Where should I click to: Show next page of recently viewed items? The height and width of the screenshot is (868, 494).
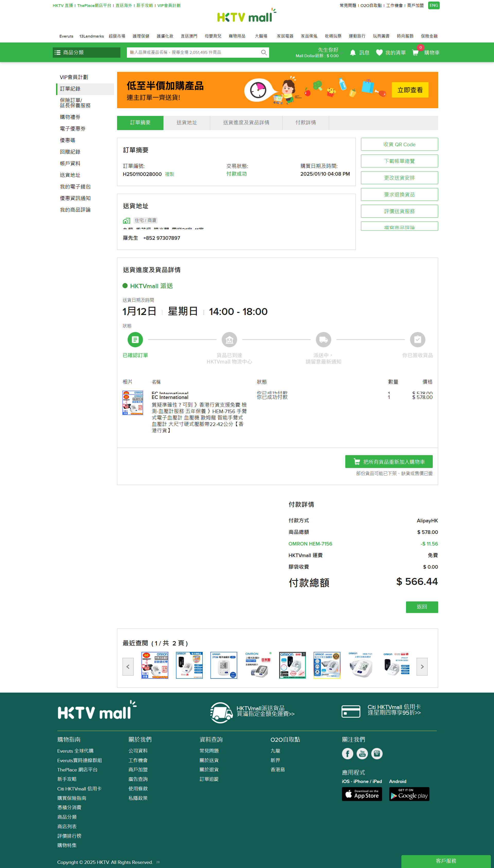tap(422, 666)
